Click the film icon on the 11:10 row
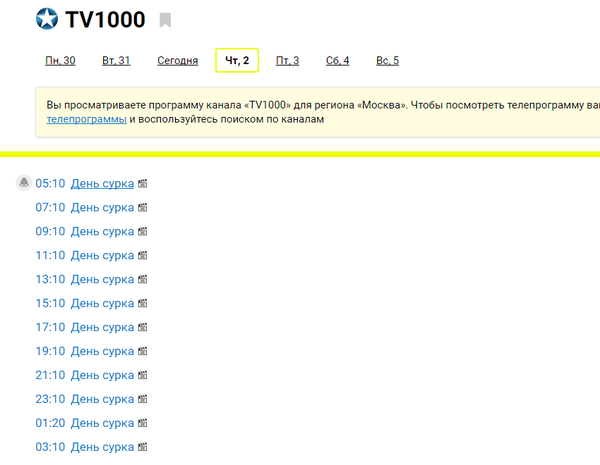This screenshot has height=465, width=600. click(x=143, y=256)
